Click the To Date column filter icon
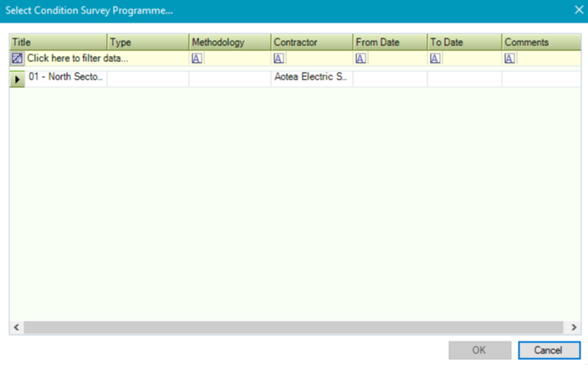 [435, 59]
